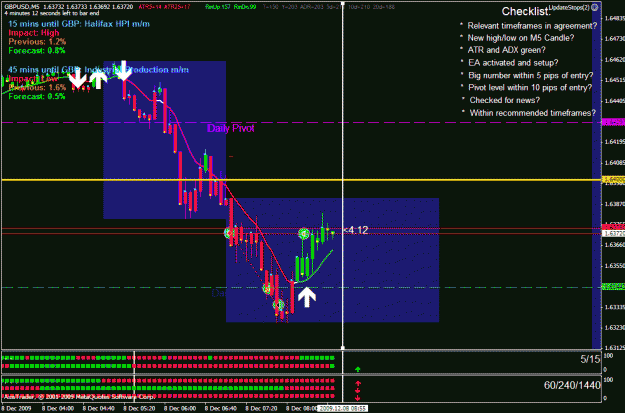This screenshot has width=625, height=413.
Task: Click the green dashed line price tag
Action: tap(613, 287)
